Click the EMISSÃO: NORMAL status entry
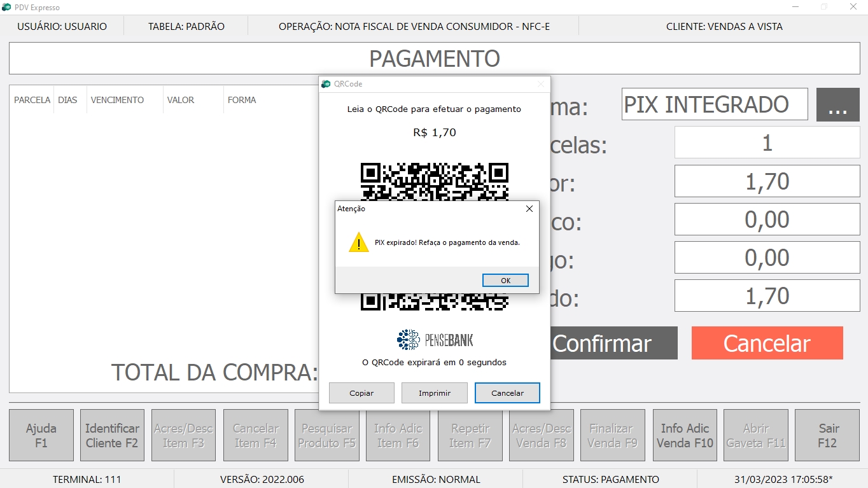The width and height of the screenshot is (868, 488). 437,479
